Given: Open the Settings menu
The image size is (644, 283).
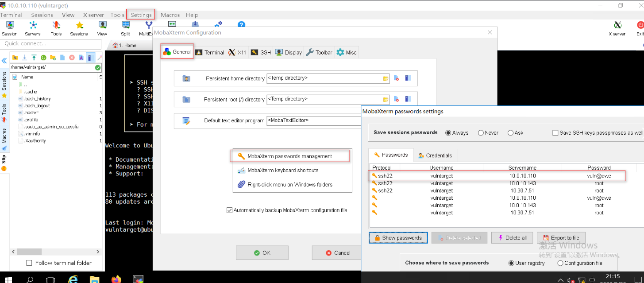Looking at the screenshot, I should coord(141,15).
